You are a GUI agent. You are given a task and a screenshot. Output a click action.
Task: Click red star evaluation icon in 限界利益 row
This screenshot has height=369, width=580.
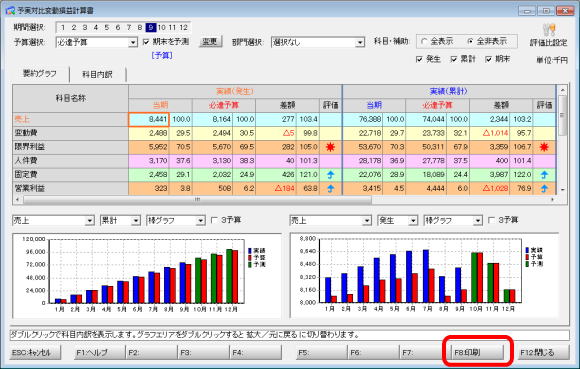[330, 147]
